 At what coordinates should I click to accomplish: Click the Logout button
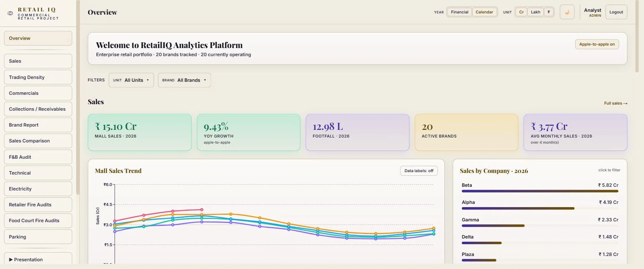616,12
